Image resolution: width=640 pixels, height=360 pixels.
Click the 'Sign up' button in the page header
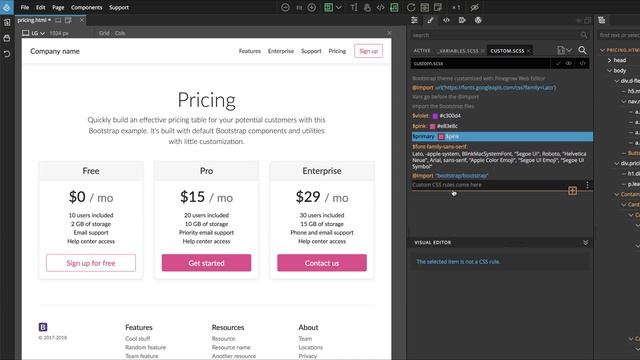click(x=369, y=51)
